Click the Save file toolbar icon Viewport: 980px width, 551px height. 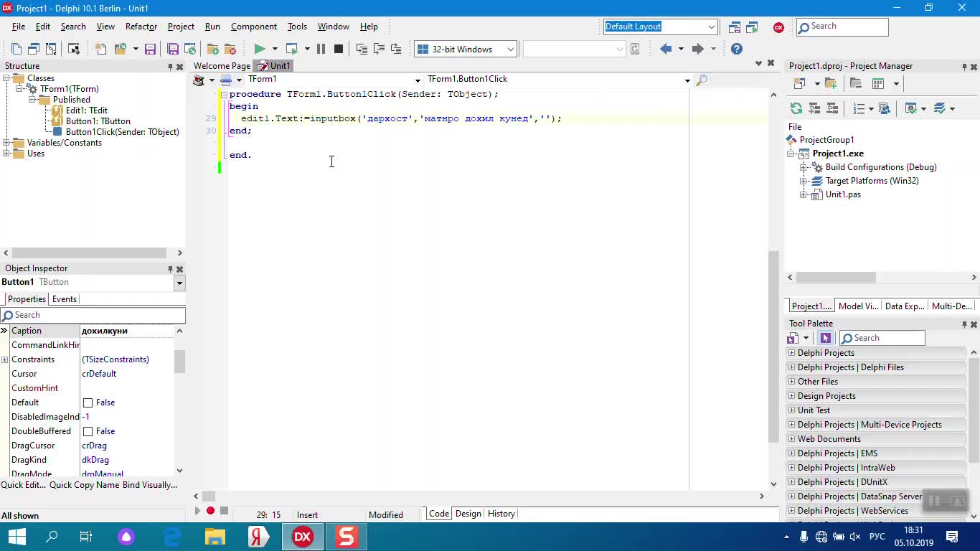pos(150,49)
